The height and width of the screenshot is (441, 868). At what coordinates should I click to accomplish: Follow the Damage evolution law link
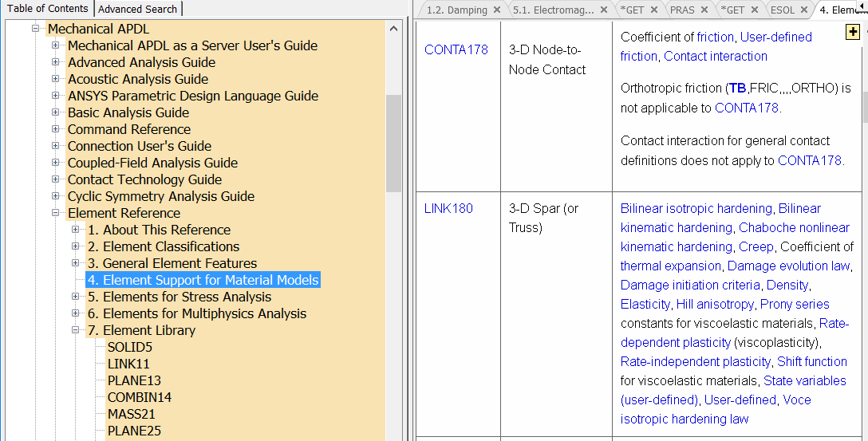pos(788,266)
